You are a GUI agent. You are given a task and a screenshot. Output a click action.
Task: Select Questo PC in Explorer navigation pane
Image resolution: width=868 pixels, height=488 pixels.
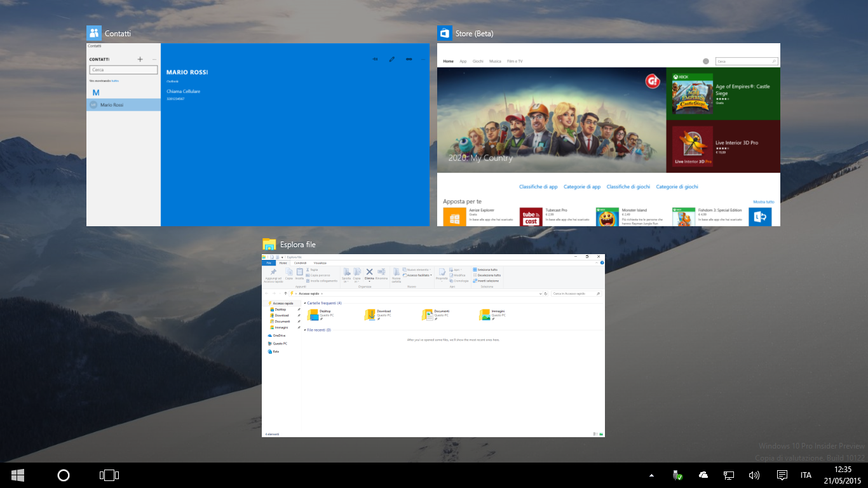pos(278,344)
